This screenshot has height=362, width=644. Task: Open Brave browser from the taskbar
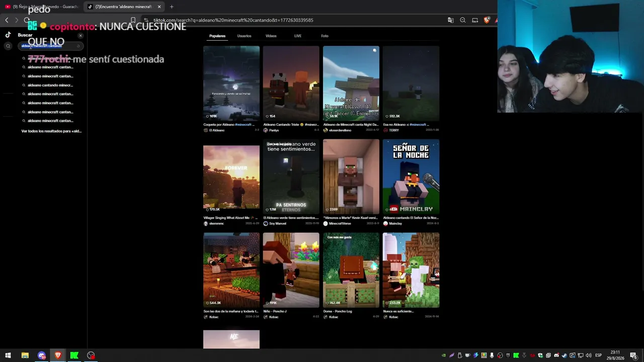pos(58,355)
